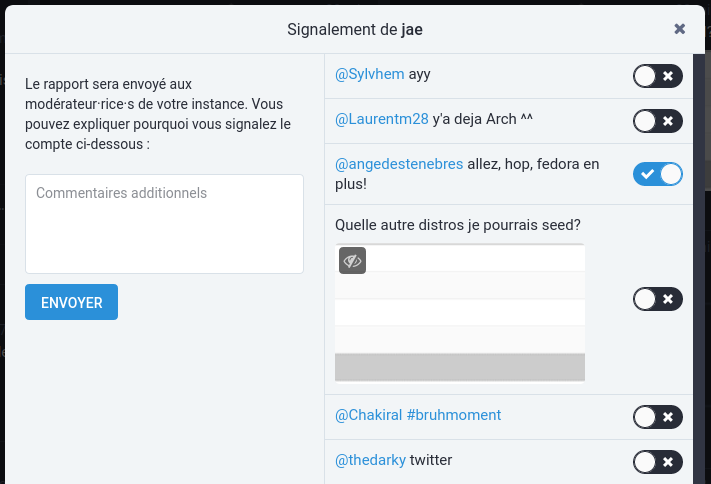Enable the @Laurentm28 Arch status toggle
This screenshot has width=711, height=484.
click(658, 122)
